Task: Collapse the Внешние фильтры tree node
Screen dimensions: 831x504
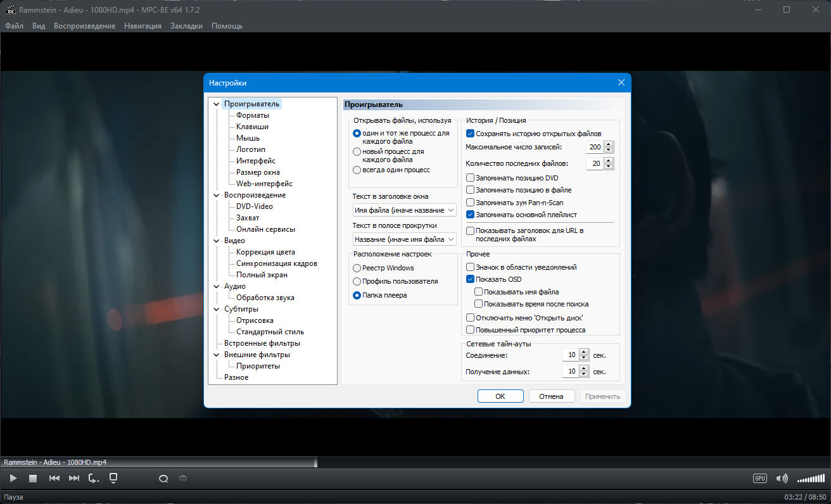Action: (x=217, y=355)
